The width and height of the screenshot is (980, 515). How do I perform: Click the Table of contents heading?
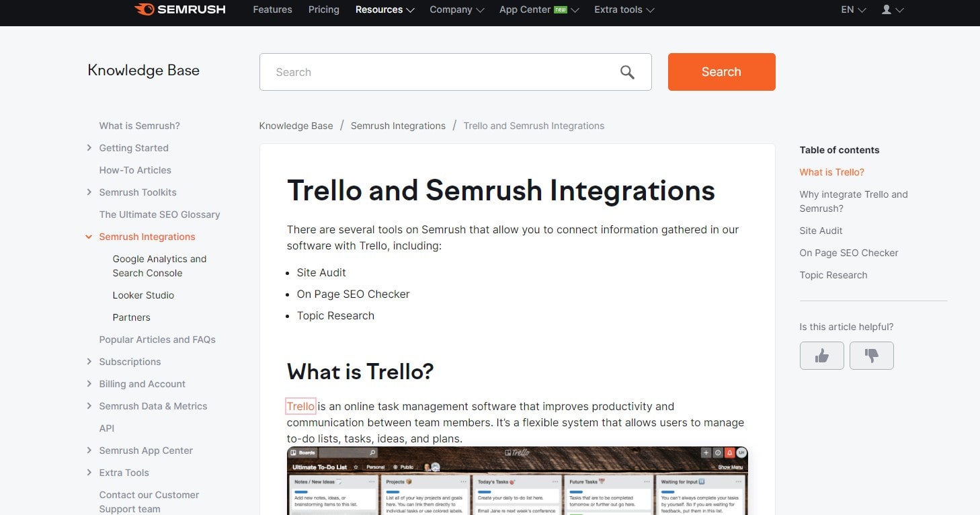[x=839, y=150]
